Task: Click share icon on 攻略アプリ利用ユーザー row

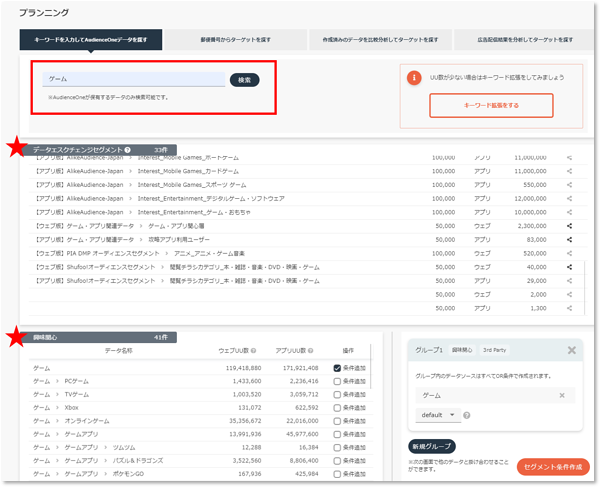Action: [x=569, y=240]
